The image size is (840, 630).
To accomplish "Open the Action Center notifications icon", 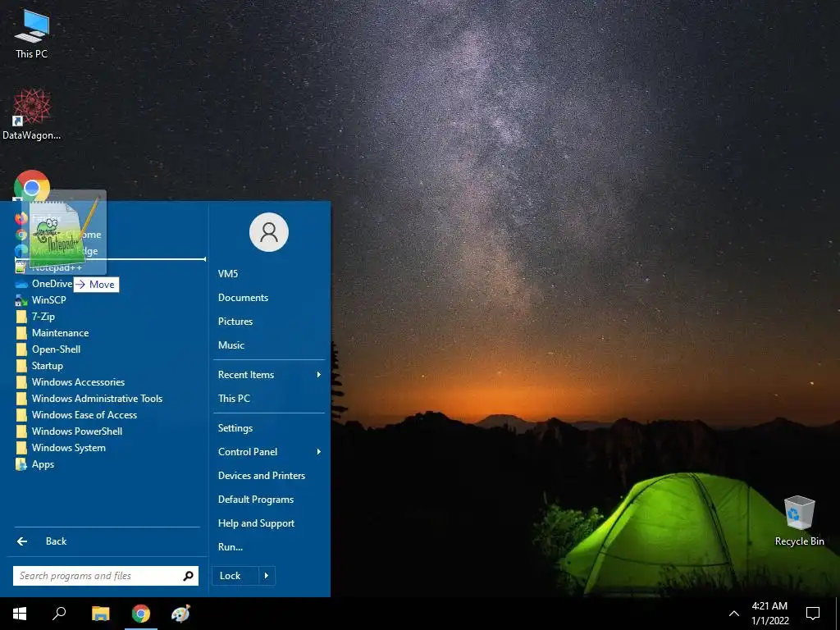I will coord(813,614).
